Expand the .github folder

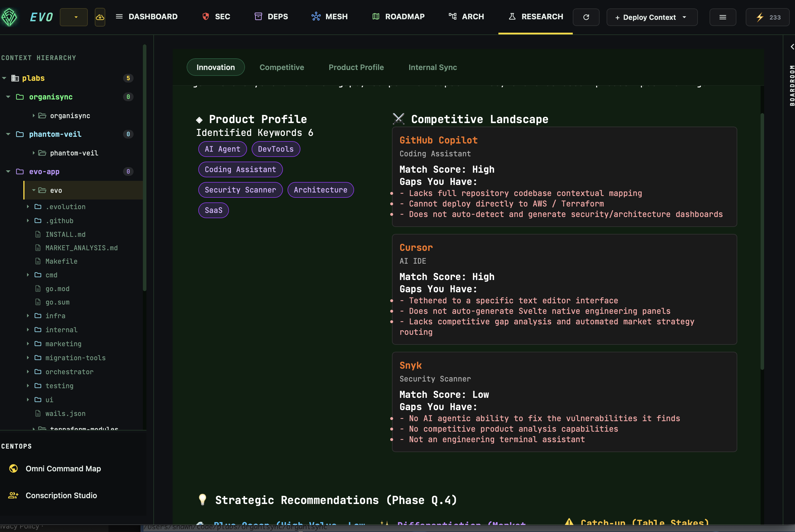(x=28, y=220)
